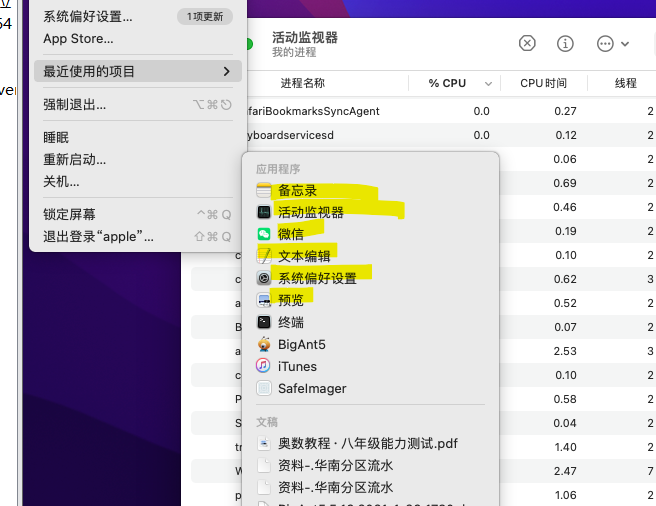Viewport: 656px width, 506px height.
Task: Sort by CPU 时间 column header
Action: [x=543, y=83]
